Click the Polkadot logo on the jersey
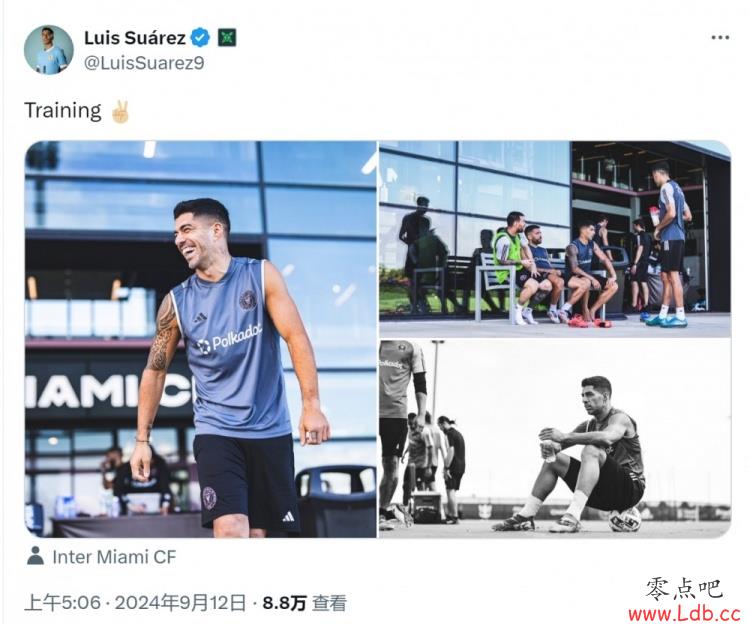 (230, 339)
